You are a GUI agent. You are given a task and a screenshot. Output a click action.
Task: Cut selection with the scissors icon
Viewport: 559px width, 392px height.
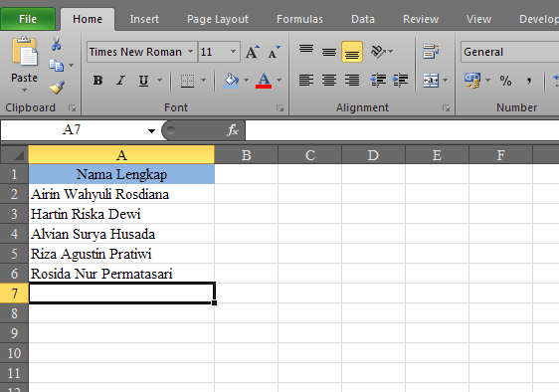pyautogui.click(x=56, y=44)
